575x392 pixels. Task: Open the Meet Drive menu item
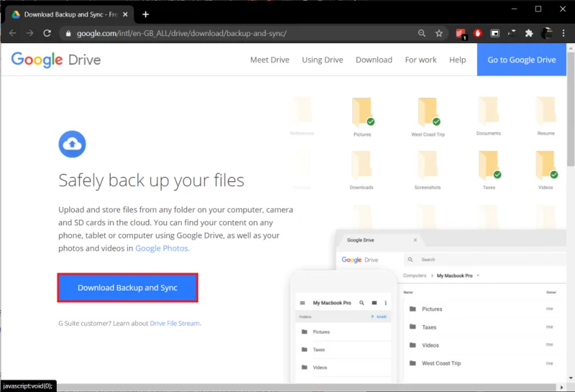coord(270,60)
